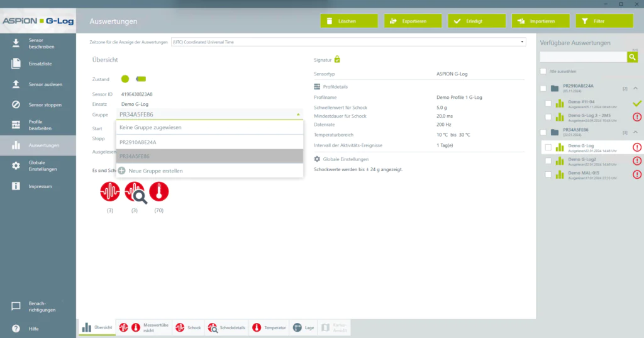Click the Sensor ID value 419E430823A8
644x338 pixels.
136,94
